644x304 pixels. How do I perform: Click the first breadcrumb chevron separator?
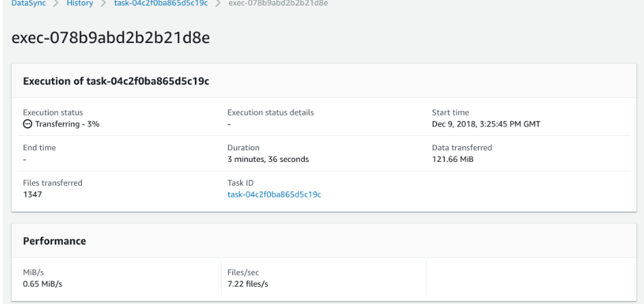pyautogui.click(x=56, y=3)
